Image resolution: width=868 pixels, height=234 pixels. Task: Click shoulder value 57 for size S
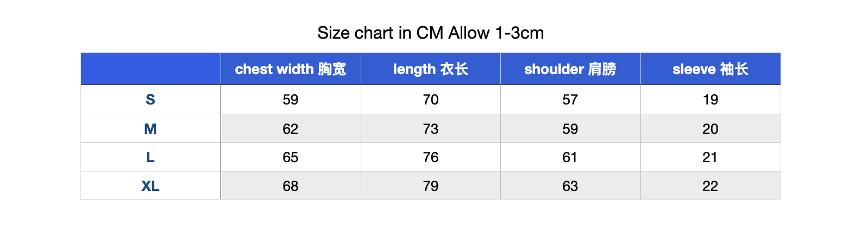click(x=570, y=100)
